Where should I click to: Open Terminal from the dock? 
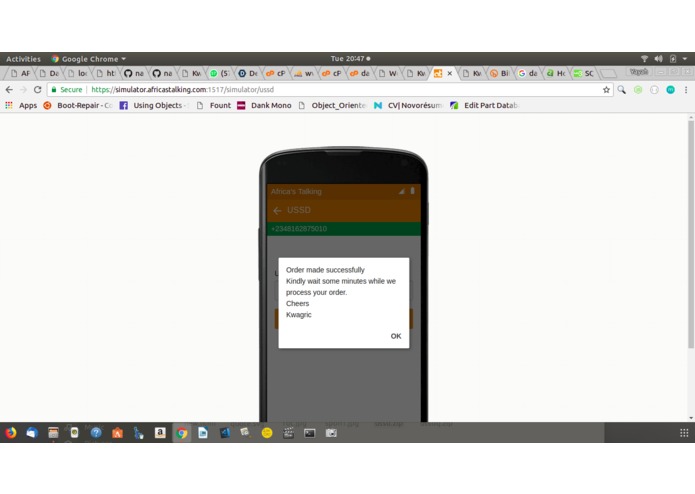pyautogui.click(x=310, y=433)
